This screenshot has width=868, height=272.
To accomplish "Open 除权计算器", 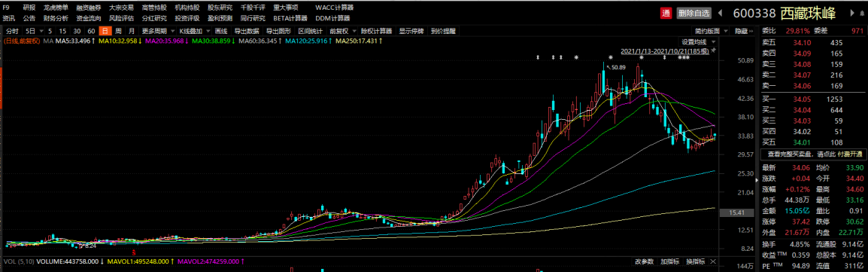I will [376, 31].
